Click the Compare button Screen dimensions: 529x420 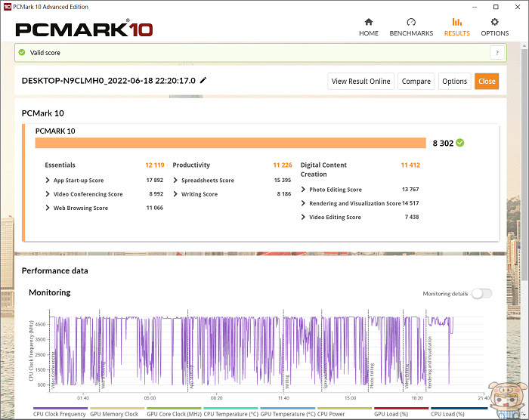pos(416,82)
